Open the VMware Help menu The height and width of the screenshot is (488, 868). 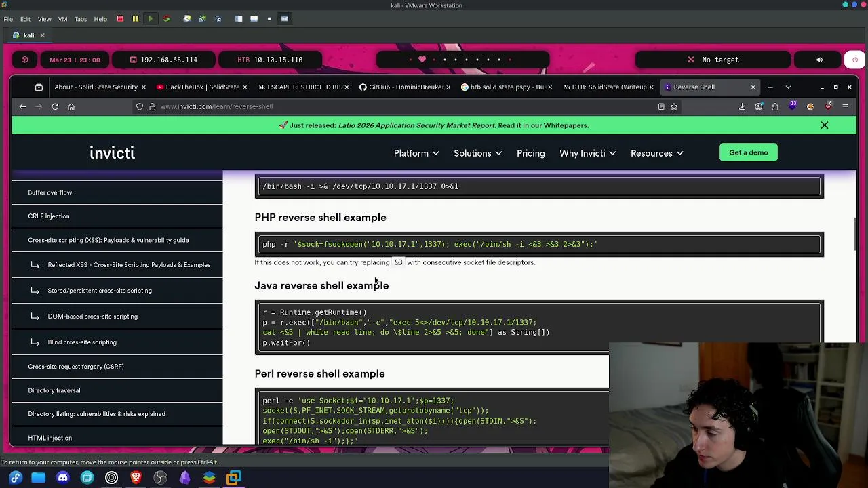coord(100,19)
